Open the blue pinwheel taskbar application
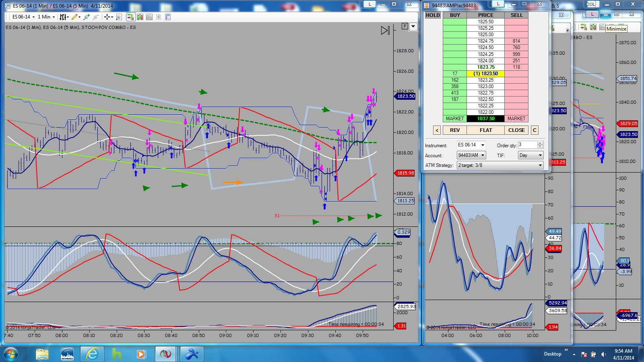The image size is (644, 362). pyautogui.click(x=192, y=354)
